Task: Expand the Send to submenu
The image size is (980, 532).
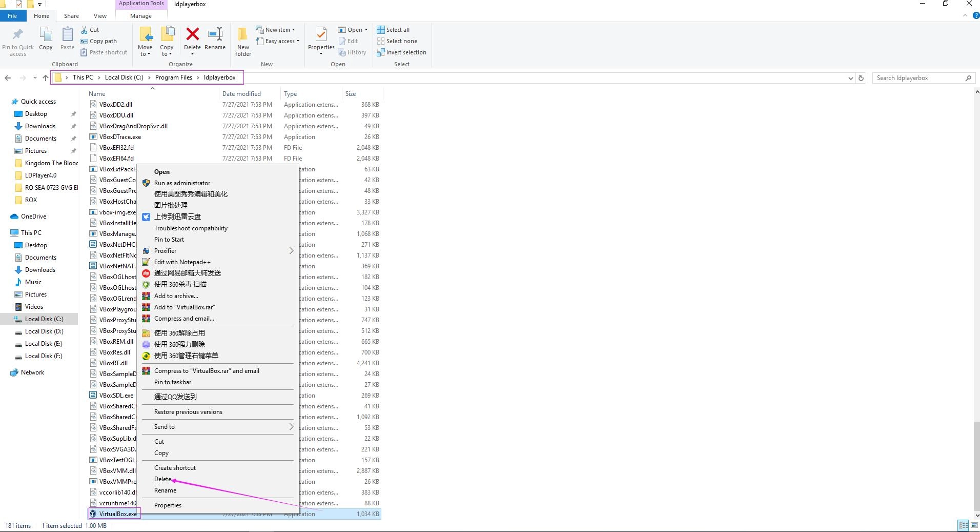Action: 291,427
